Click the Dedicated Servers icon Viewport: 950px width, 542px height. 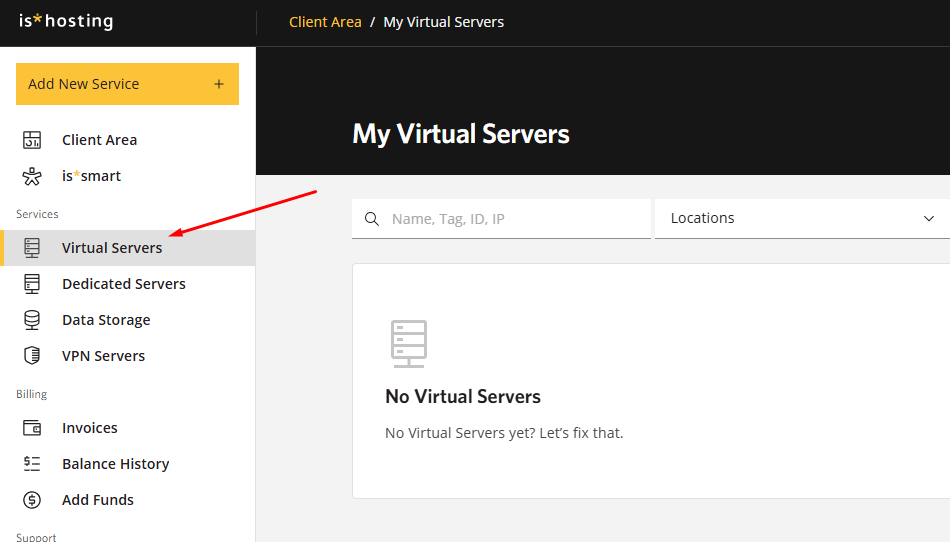click(x=32, y=284)
